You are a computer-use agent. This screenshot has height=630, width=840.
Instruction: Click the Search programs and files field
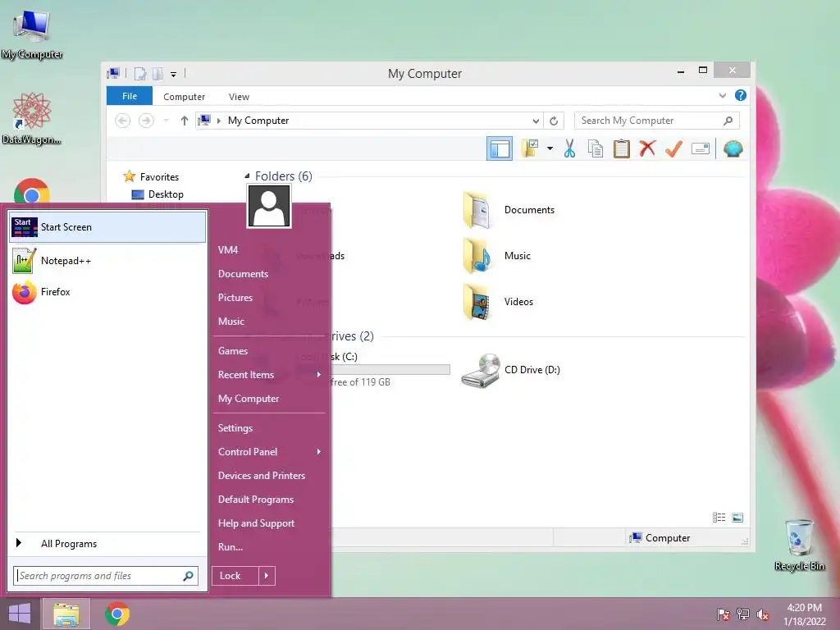pos(106,575)
